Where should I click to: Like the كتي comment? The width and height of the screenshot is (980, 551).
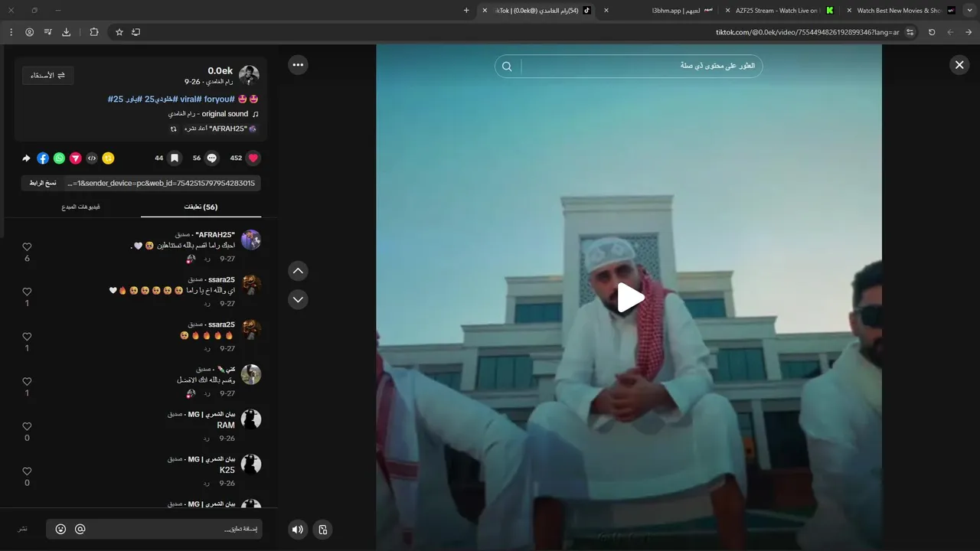point(27,382)
